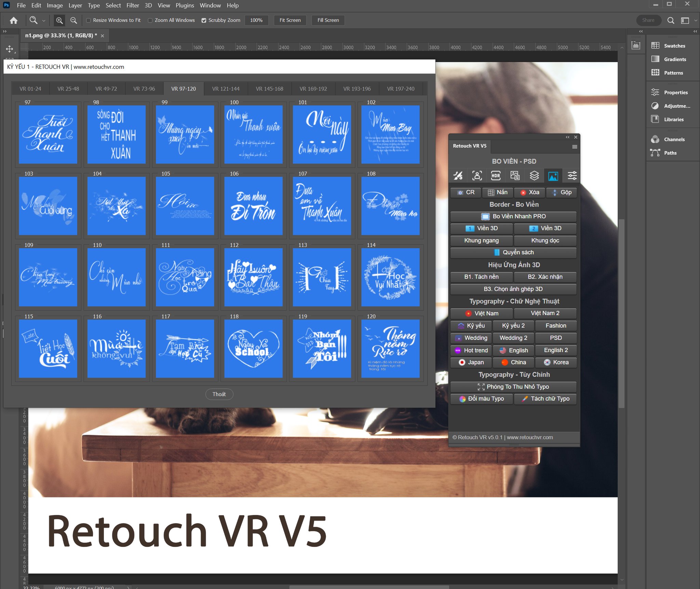Click the sliders settings icon in Retouch VR

pos(572,176)
